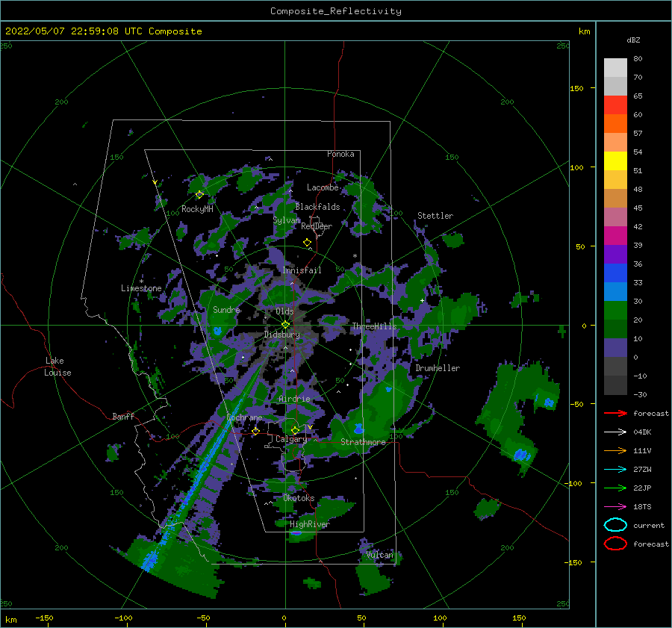The width and height of the screenshot is (672, 628).
Task: Select the Limestone label
Action: [x=141, y=288]
